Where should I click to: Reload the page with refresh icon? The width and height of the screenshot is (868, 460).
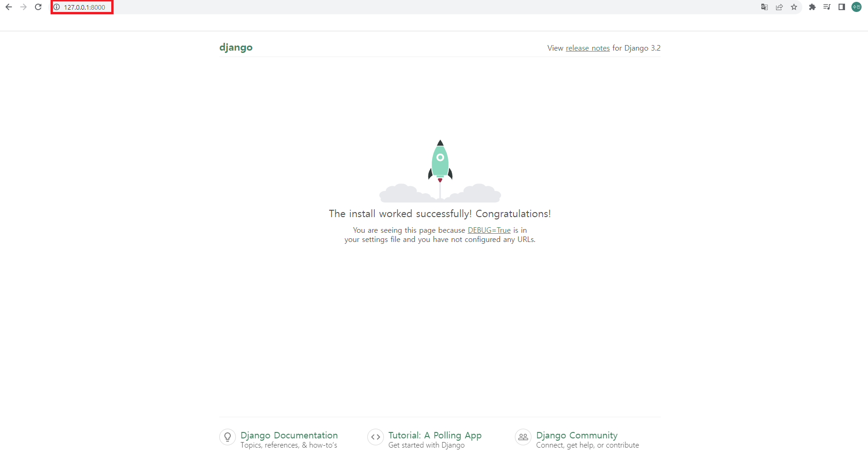[x=38, y=7]
